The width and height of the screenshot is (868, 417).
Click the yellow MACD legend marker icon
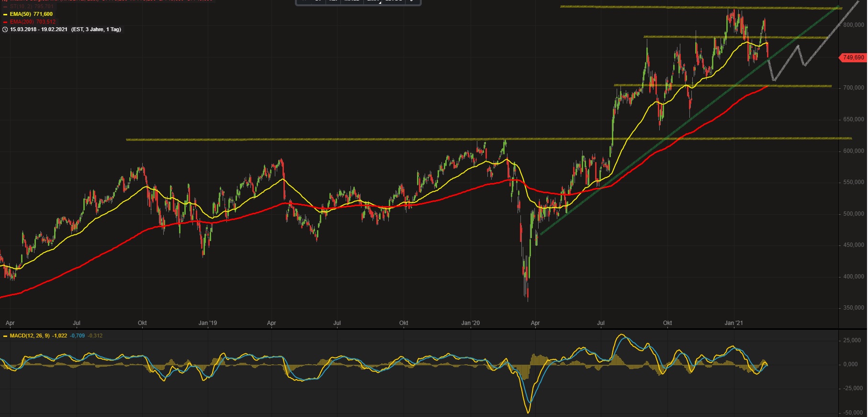[x=5, y=336]
